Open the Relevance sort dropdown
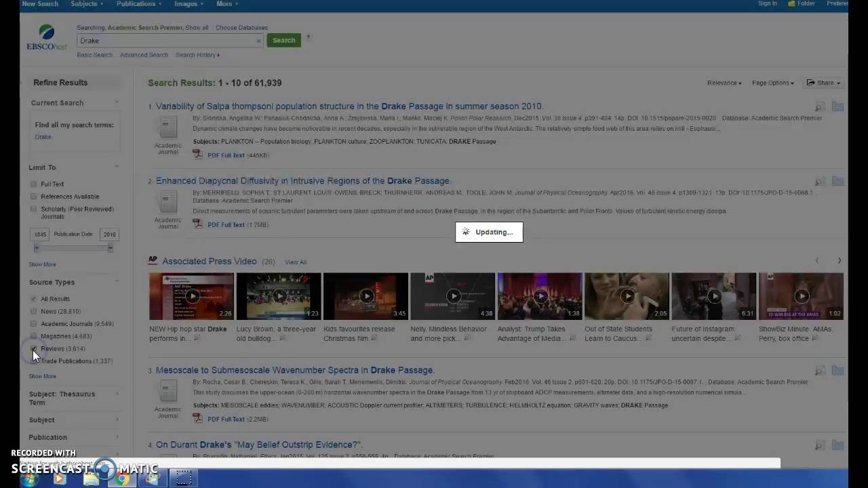The image size is (868, 488). point(724,83)
